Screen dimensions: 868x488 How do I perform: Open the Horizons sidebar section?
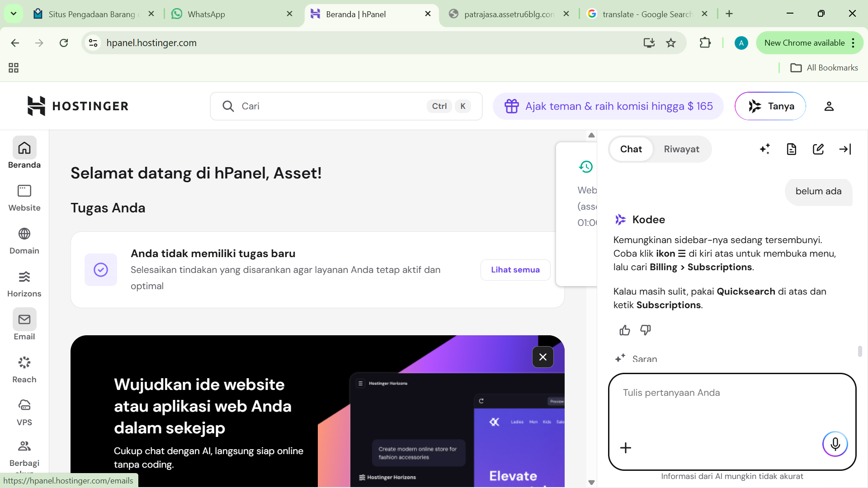coord(24,284)
